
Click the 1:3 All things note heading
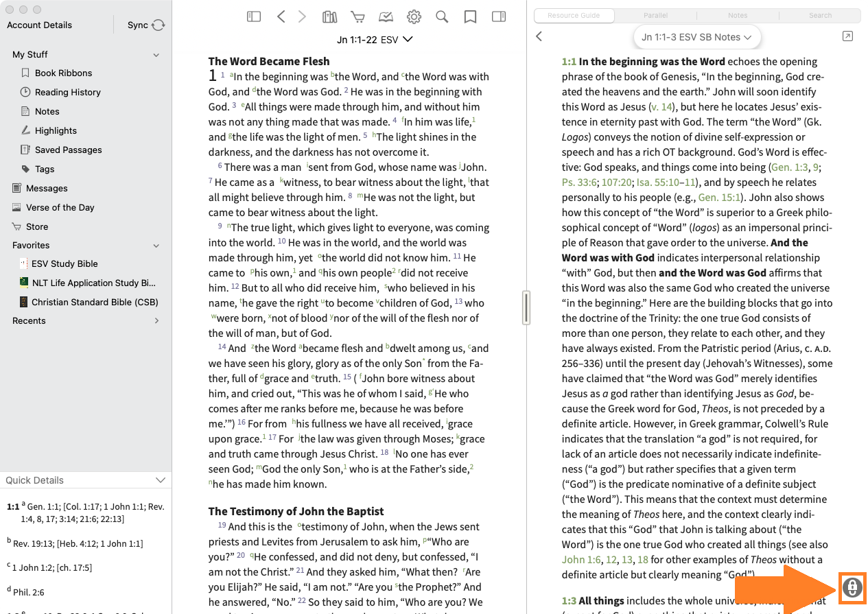[x=593, y=601]
